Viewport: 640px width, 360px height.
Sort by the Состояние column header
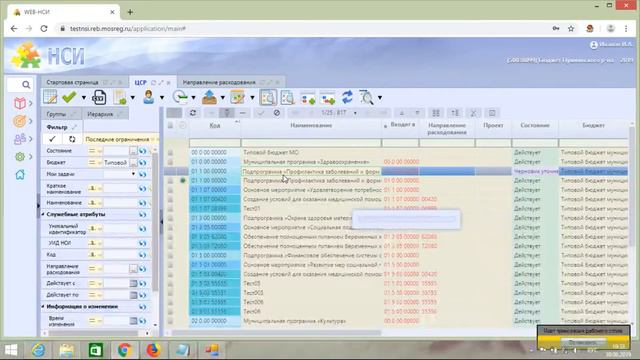pos(535,126)
